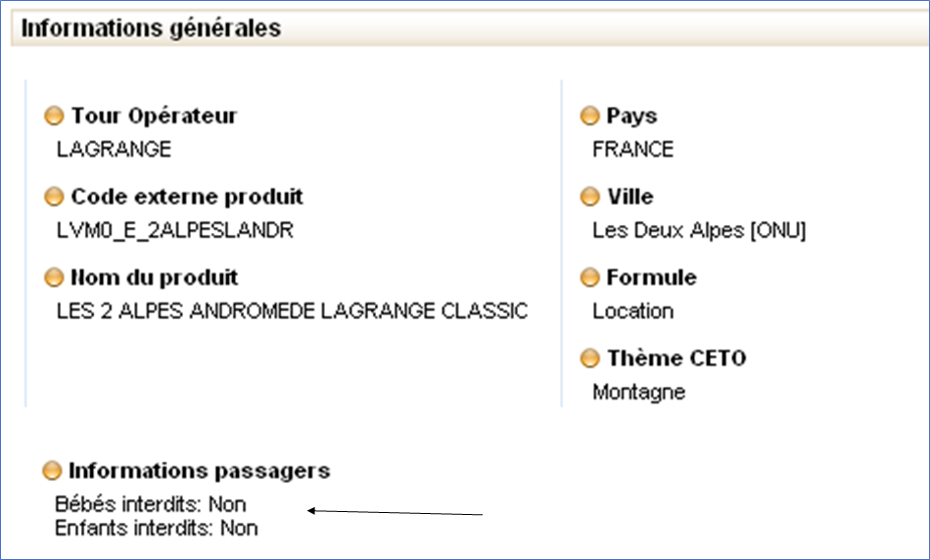Image resolution: width=930 pixels, height=560 pixels.
Task: Select the city Les Deux Alpes [ONU]
Action: 699,231
